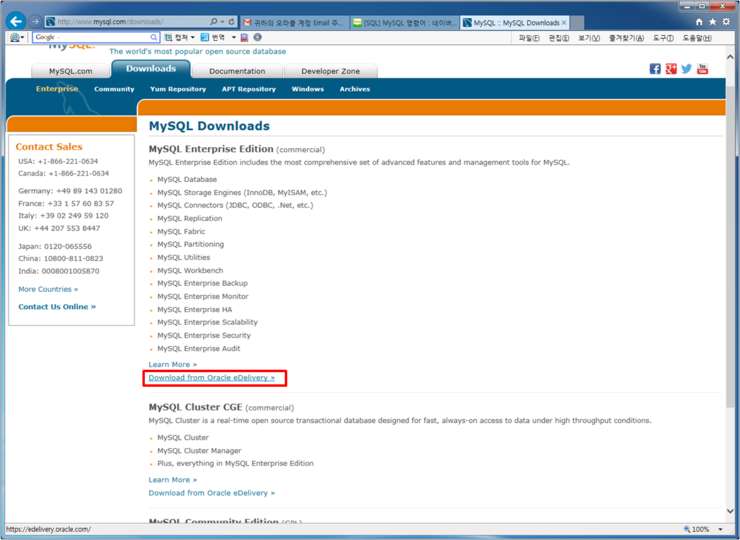The height and width of the screenshot is (540, 740).
Task: Click the YouTube icon
Action: click(x=702, y=69)
